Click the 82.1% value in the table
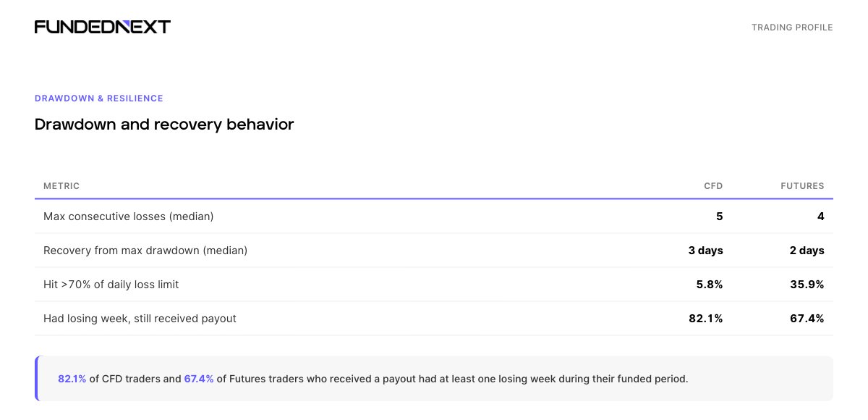 click(706, 319)
